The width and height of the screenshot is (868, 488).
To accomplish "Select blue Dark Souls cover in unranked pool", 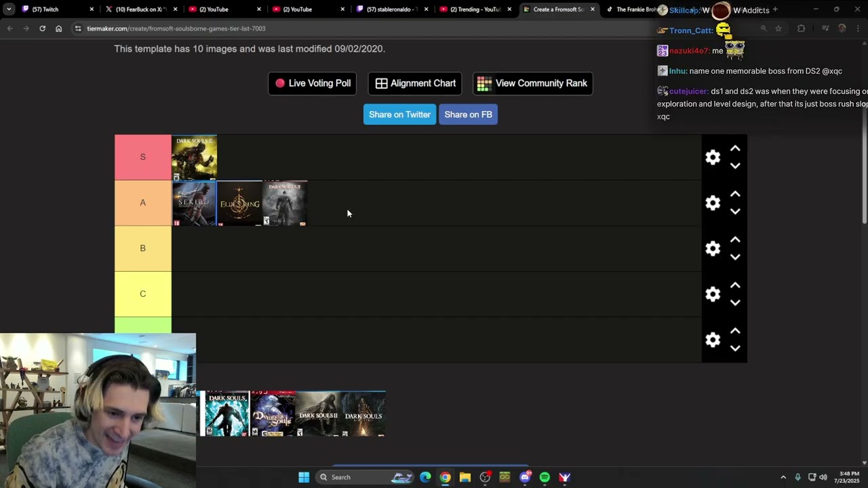I will [x=227, y=413].
